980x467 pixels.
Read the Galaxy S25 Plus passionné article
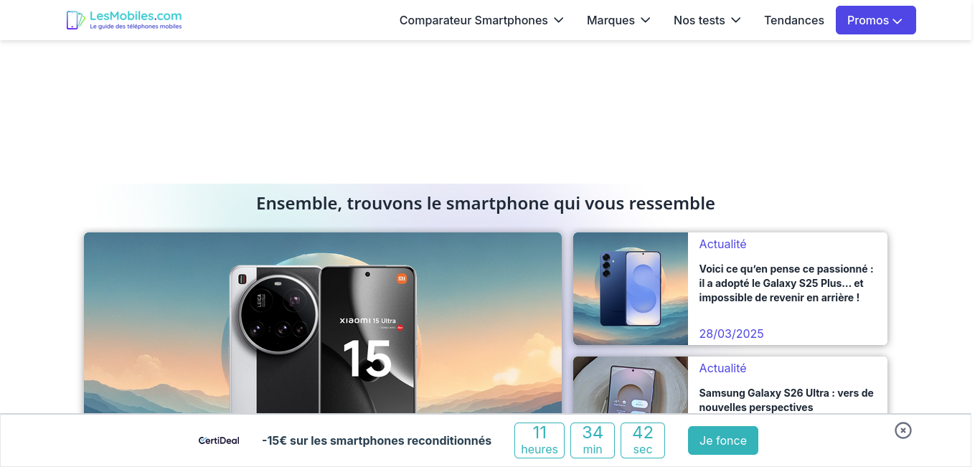pos(786,283)
